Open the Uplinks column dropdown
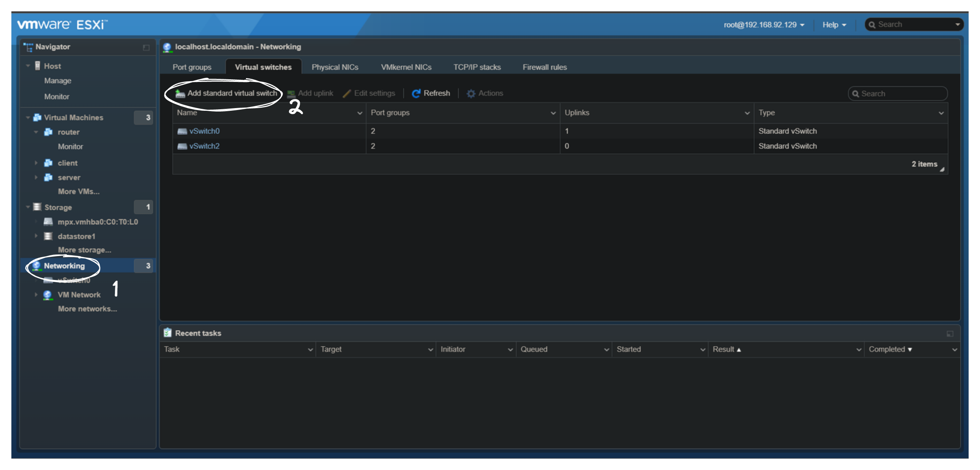The width and height of the screenshot is (980, 470). coord(747,113)
